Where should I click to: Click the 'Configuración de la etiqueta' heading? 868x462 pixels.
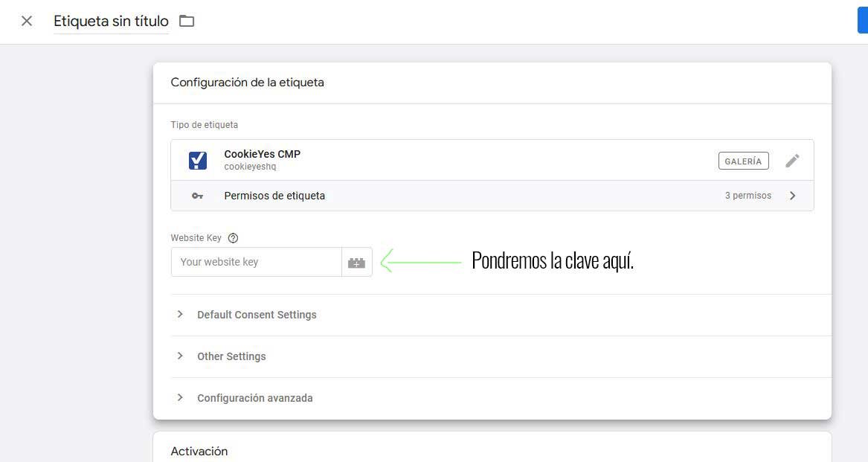[x=247, y=83]
